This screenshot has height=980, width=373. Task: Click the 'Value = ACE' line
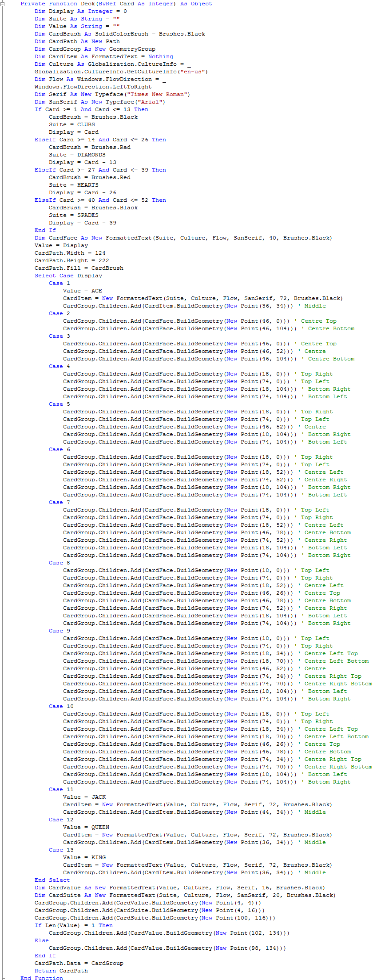click(83, 291)
